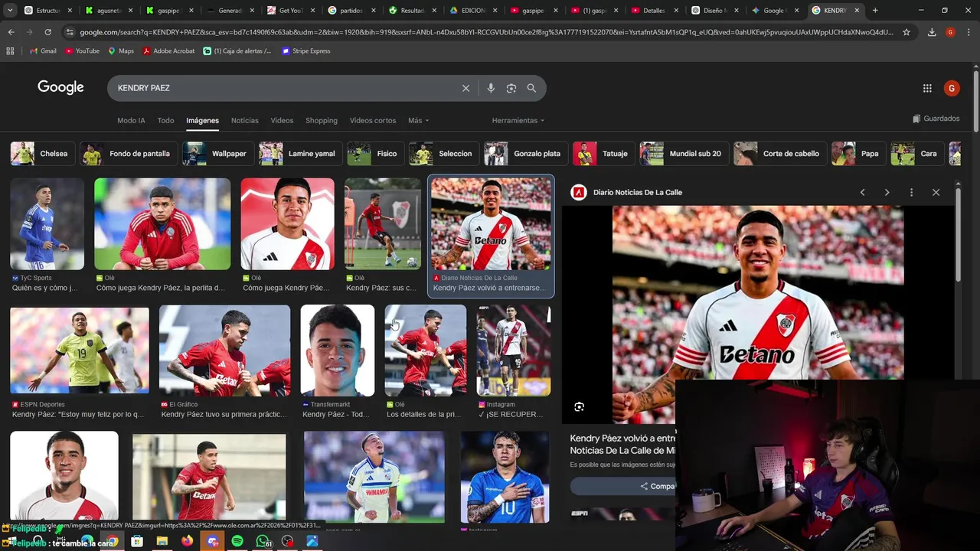Filter images by Fondo de pantalla chip

tap(129, 154)
